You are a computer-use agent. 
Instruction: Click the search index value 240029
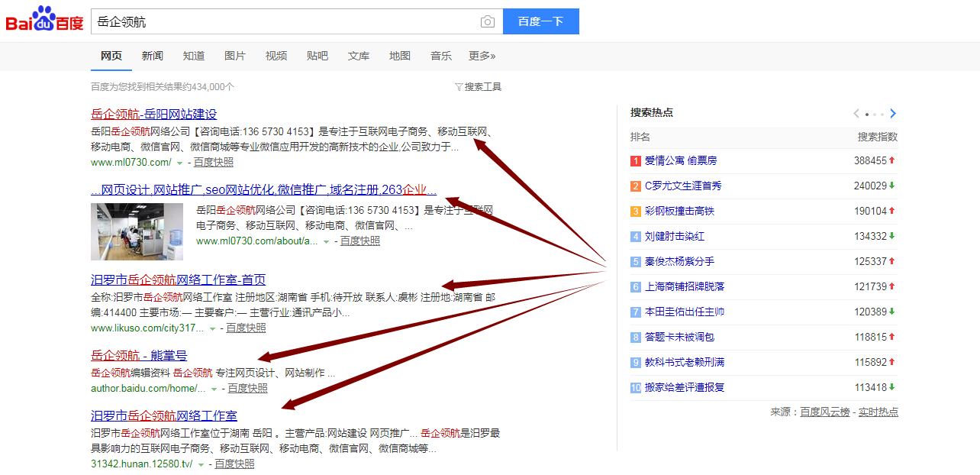click(x=870, y=186)
